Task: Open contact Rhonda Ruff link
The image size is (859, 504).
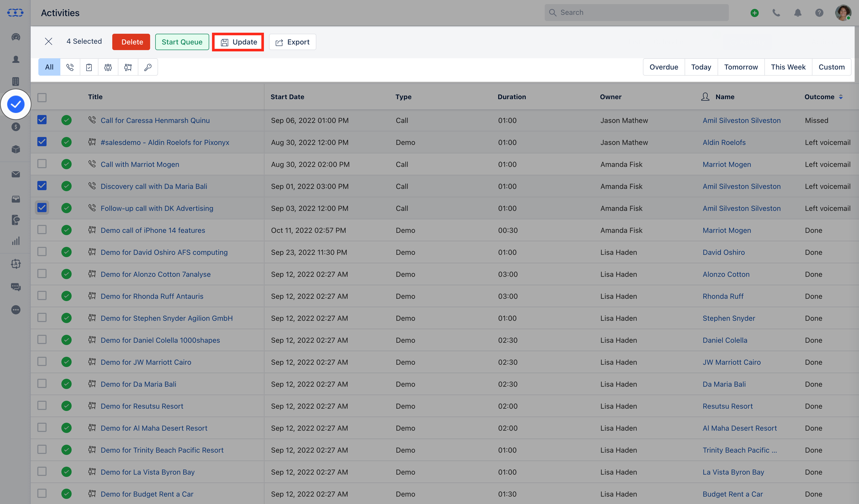Action: click(723, 296)
